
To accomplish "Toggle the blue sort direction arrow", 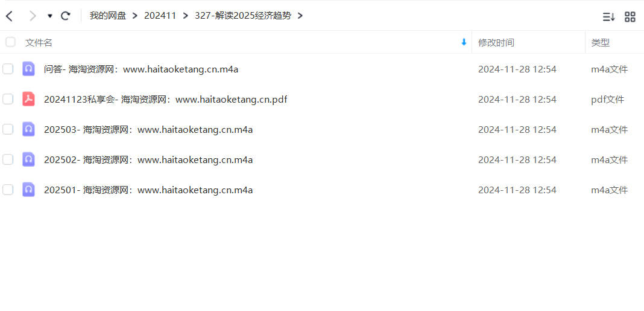I will point(464,42).
